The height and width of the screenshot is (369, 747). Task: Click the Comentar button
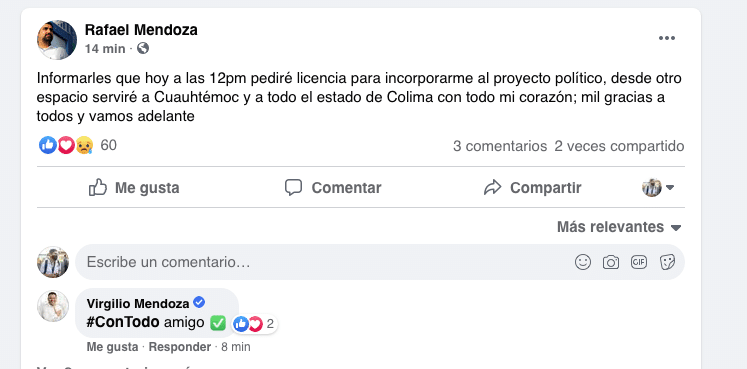point(333,188)
